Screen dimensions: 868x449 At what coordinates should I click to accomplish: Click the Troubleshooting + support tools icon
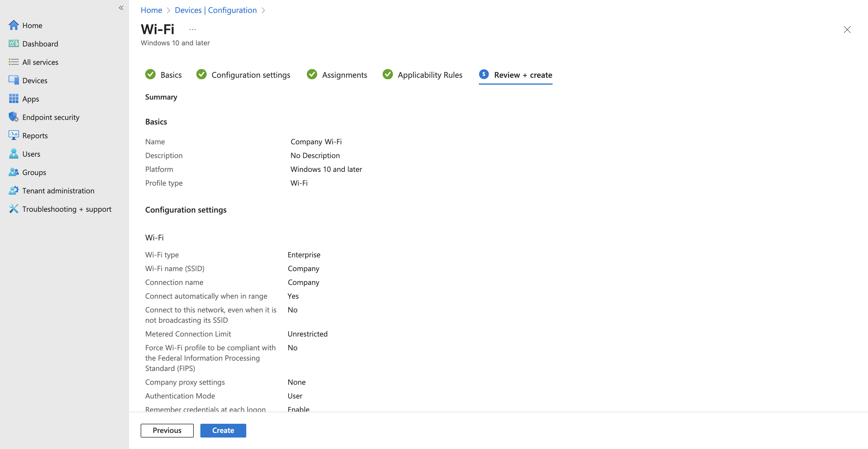click(x=13, y=209)
